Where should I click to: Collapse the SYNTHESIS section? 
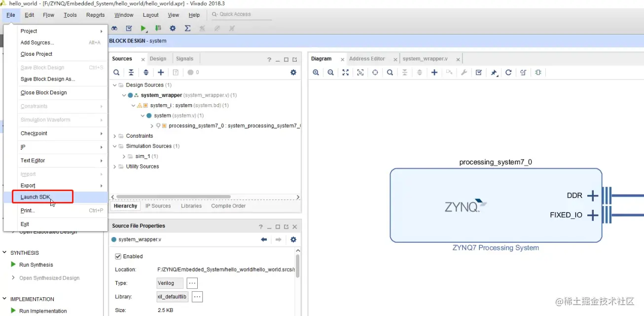(x=5, y=253)
